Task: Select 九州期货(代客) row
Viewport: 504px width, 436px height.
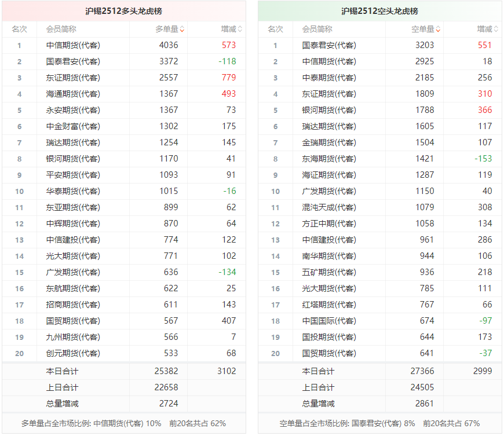Action: (x=124, y=337)
